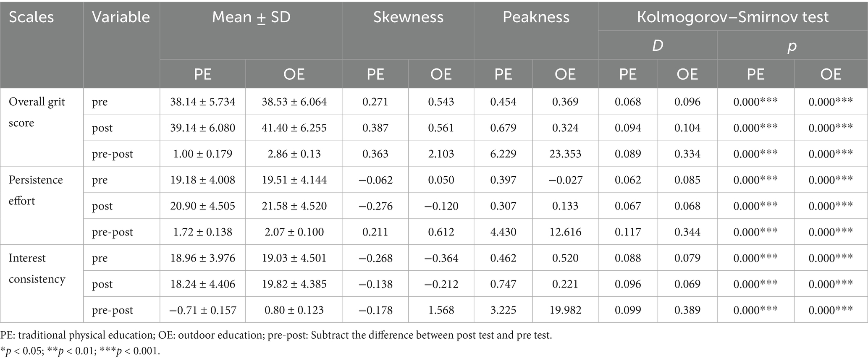
Task: Select the skewness value 2.103
Action: click(441, 154)
